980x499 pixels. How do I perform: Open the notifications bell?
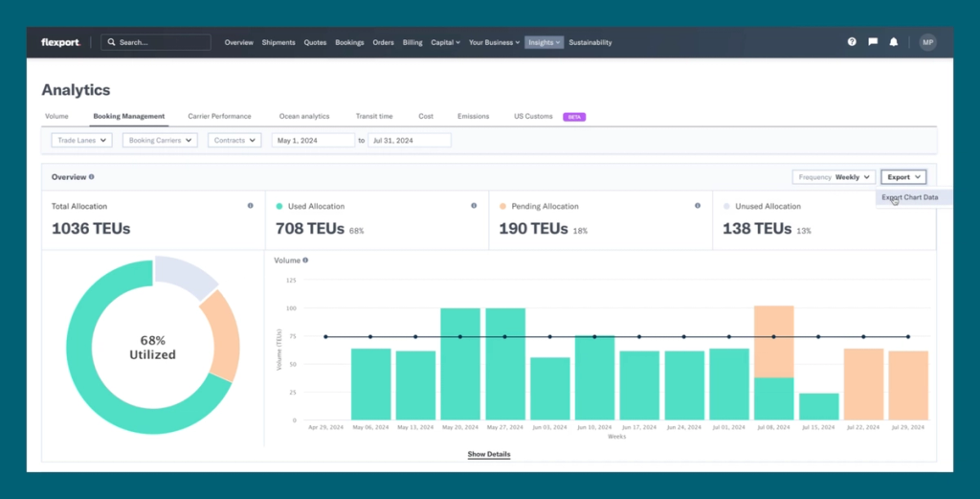pos(894,42)
